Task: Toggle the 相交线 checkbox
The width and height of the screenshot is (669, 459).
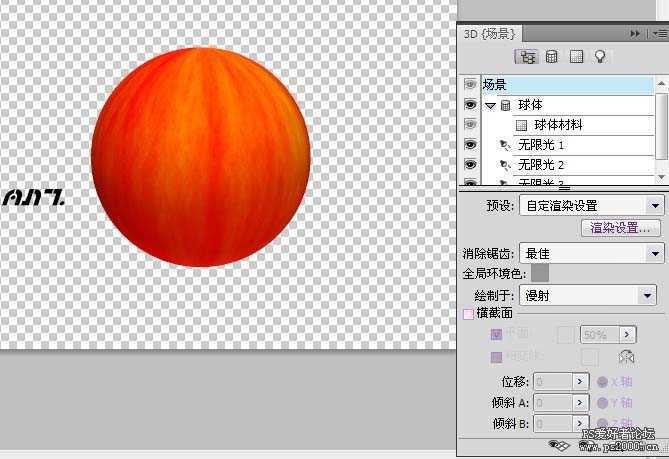Action: coord(496,357)
